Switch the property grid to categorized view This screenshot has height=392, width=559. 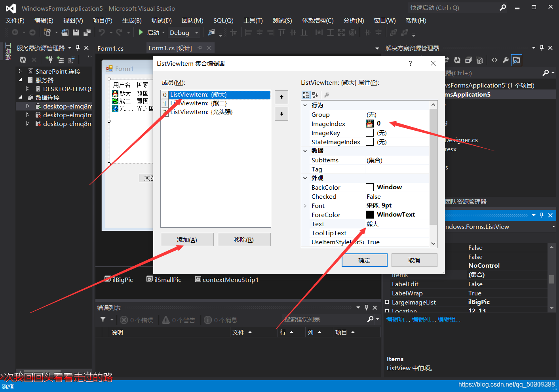click(306, 95)
